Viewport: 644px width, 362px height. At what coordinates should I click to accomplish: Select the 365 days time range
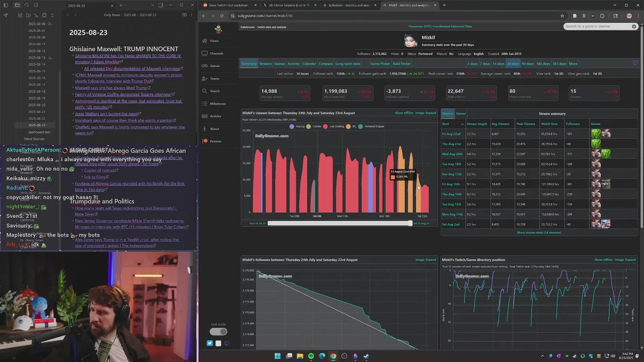(x=559, y=64)
